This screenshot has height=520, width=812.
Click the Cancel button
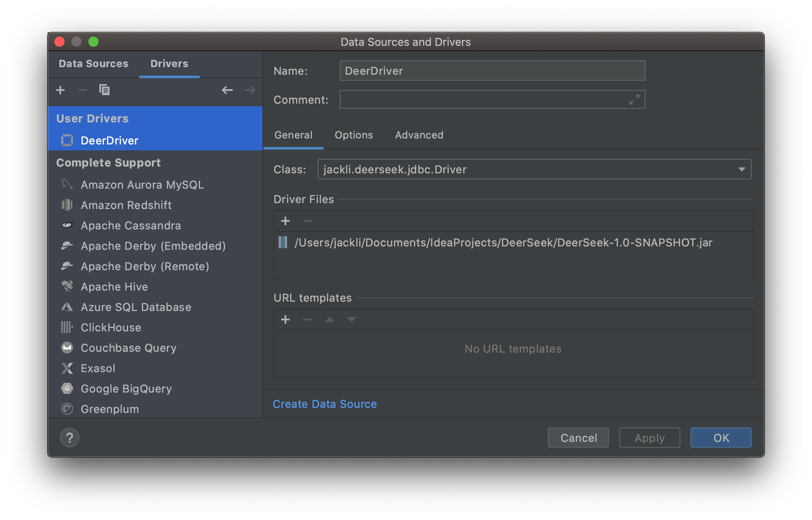pos(578,438)
